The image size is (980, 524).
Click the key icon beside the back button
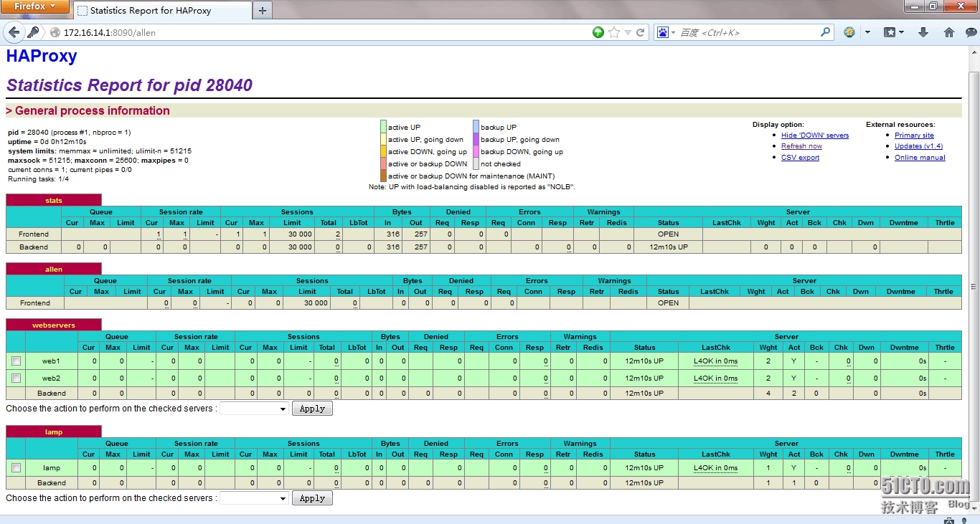click(x=33, y=32)
